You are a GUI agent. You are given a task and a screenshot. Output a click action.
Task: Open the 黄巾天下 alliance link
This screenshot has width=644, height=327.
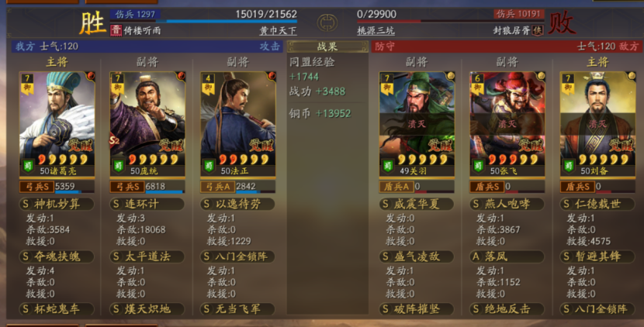(x=278, y=31)
